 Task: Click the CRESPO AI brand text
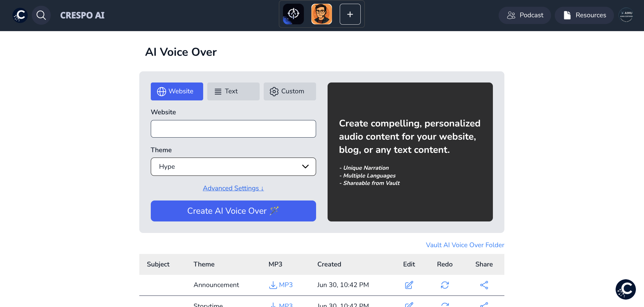(82, 15)
